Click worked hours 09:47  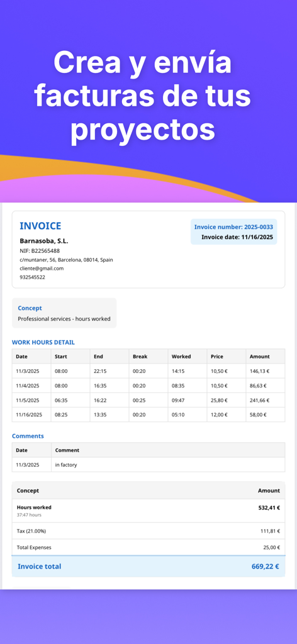(x=178, y=401)
